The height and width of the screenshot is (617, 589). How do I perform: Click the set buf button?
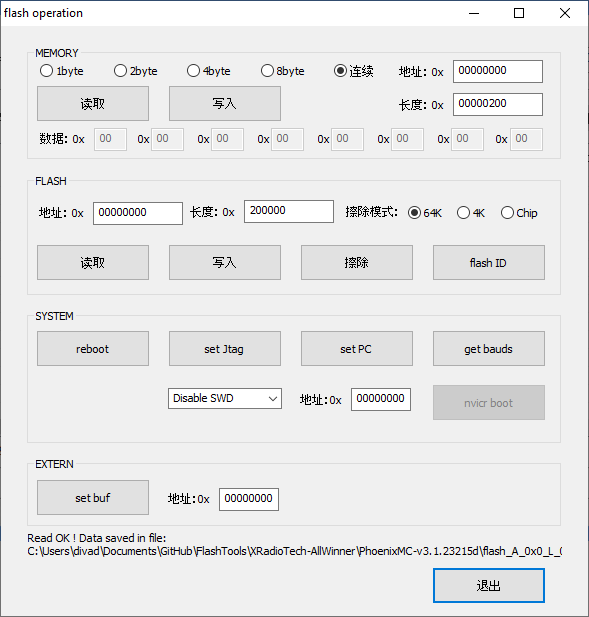pos(93,497)
